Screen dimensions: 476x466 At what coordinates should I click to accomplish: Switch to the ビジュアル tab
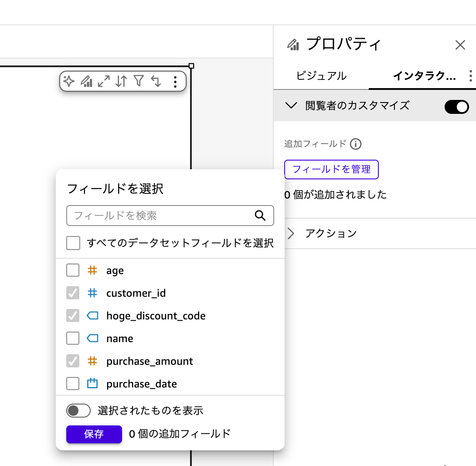(323, 75)
